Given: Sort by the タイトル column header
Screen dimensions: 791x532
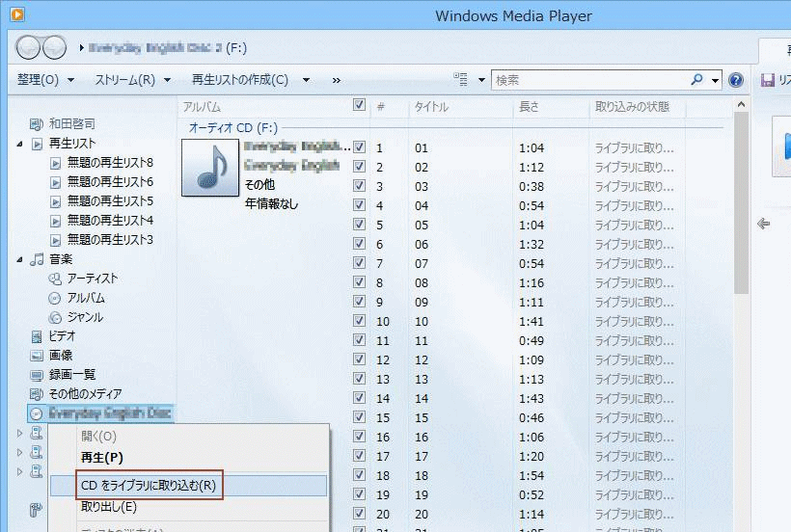Looking at the screenshot, I should [431, 107].
